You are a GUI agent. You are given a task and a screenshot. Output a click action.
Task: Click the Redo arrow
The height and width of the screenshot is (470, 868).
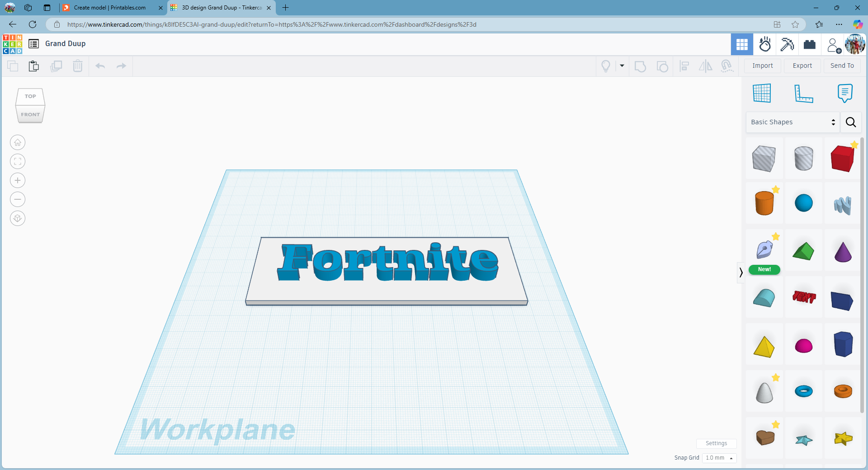point(121,66)
